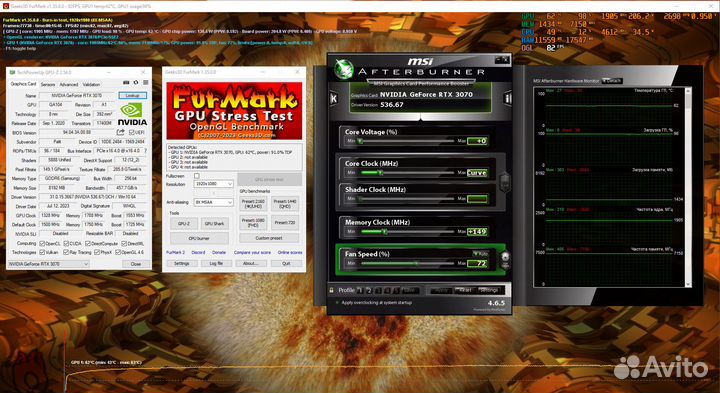Open the Donate link
720x393 pixels.
(x=219, y=253)
